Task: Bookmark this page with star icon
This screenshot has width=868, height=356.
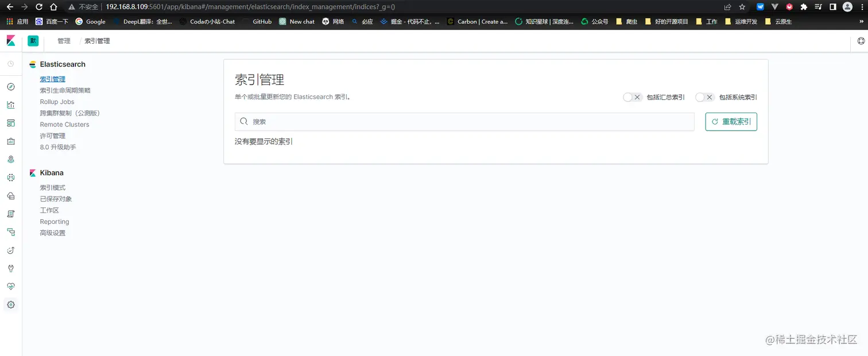Action: 742,7
